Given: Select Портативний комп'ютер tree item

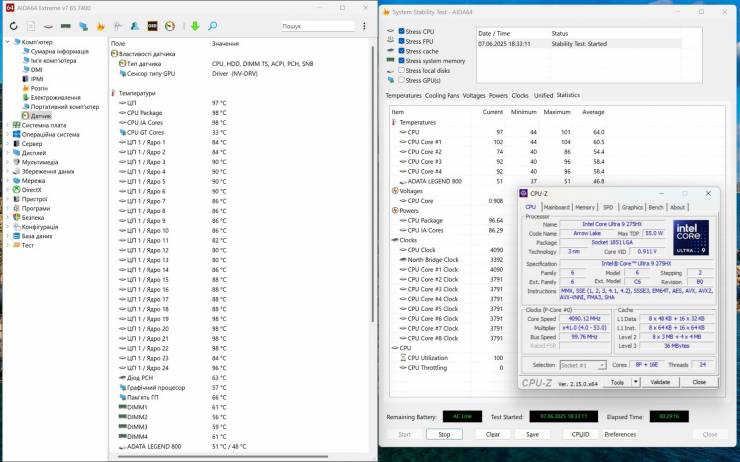Looking at the screenshot, I should point(65,107).
